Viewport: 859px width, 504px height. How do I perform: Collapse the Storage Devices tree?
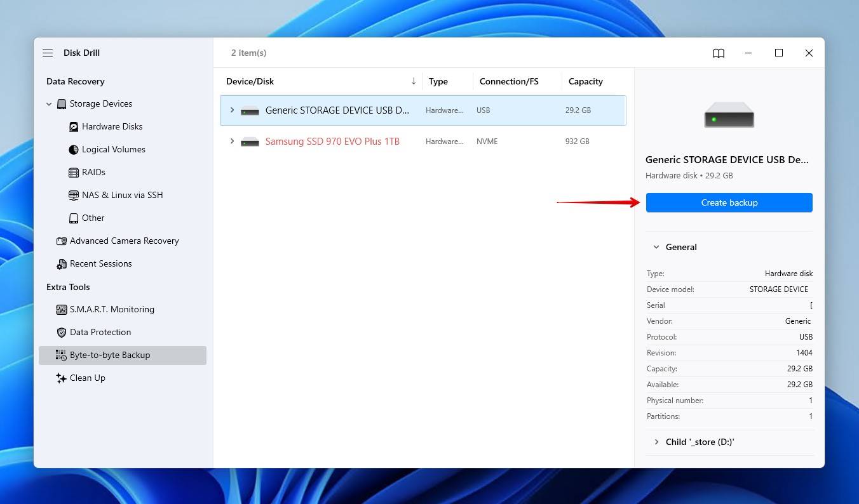coord(49,103)
